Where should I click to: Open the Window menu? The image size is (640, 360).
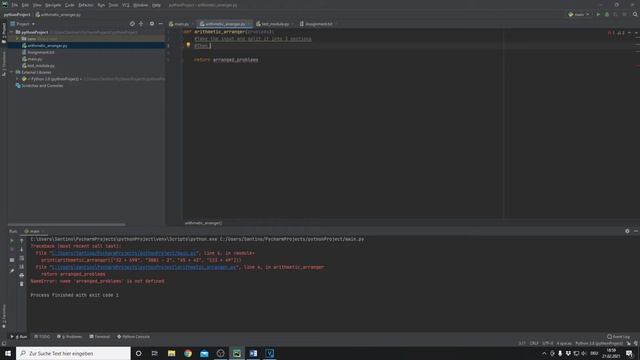tap(140, 5)
